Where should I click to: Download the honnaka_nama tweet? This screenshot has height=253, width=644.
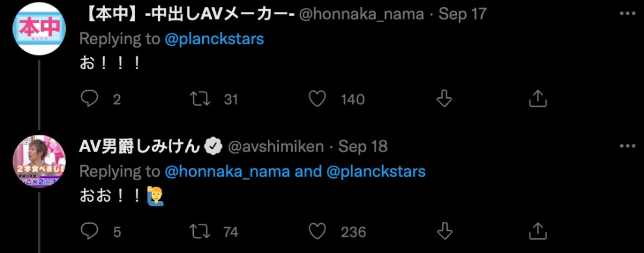point(444,99)
